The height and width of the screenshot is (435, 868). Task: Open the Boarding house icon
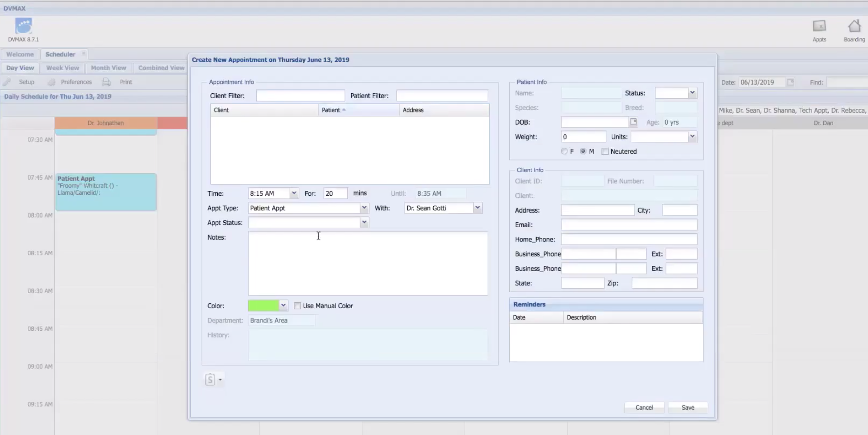[854, 26]
